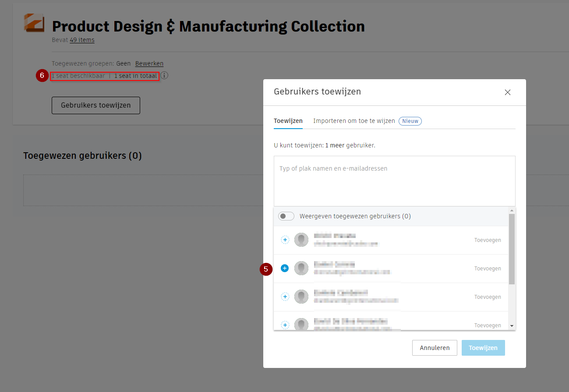Click the blue Toewijzen button

483,348
